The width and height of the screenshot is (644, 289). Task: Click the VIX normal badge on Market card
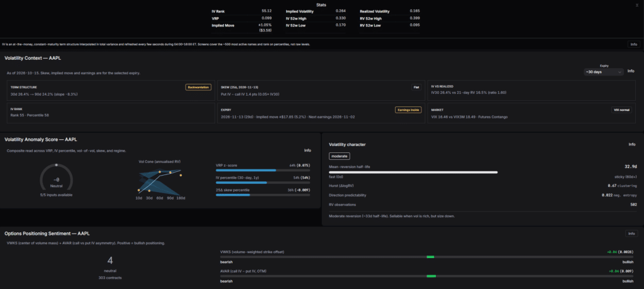coord(621,110)
